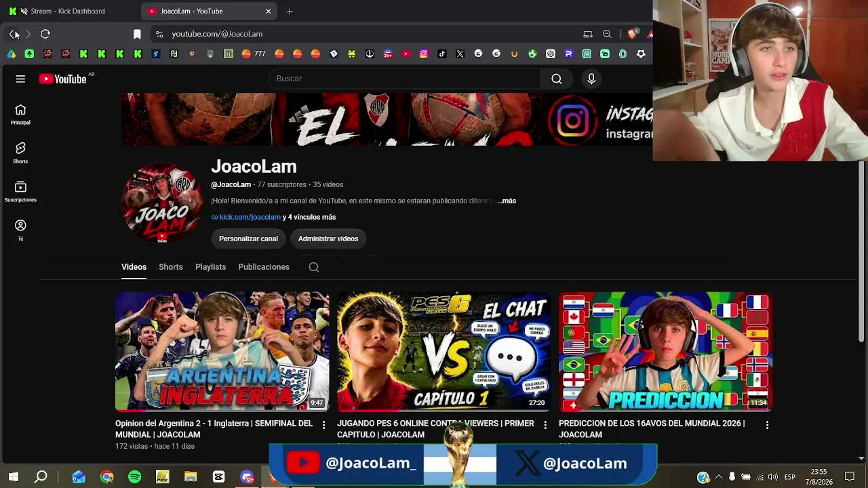Screen dimensions: 868x488
Task: Open the TikTok bookmark in the bookmarks bar
Action: [442, 54]
